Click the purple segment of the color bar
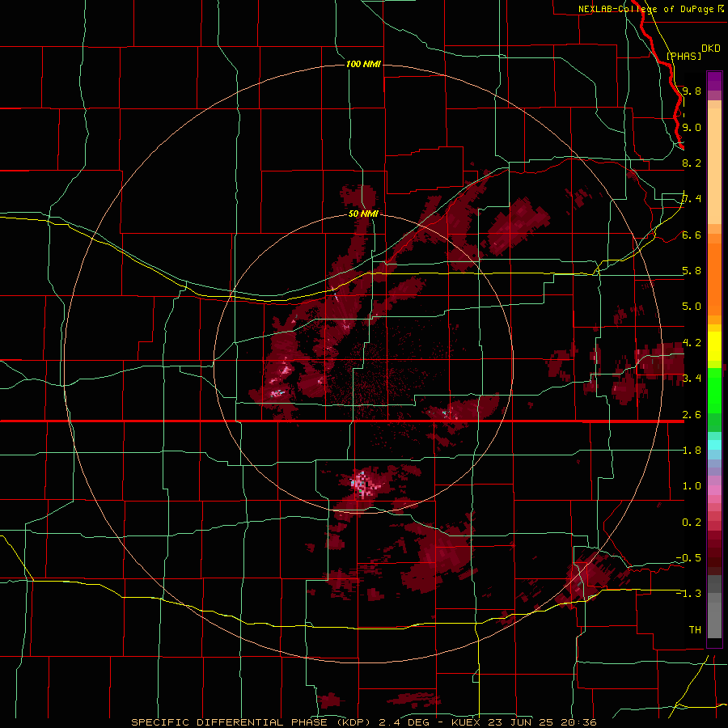728x728 pixels. [714, 81]
